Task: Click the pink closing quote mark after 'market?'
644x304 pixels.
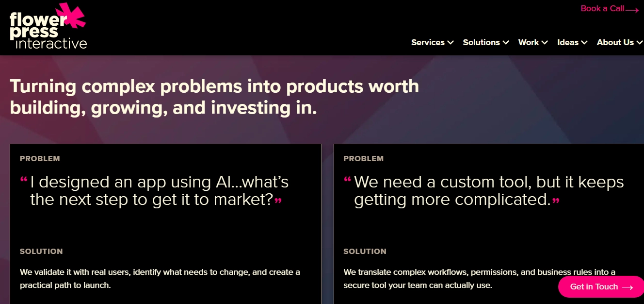Action: point(278,201)
